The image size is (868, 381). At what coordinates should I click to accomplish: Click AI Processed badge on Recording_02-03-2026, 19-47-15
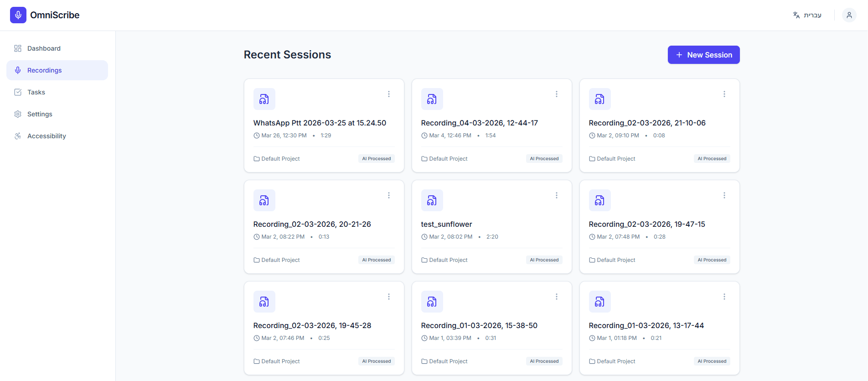pyautogui.click(x=712, y=260)
